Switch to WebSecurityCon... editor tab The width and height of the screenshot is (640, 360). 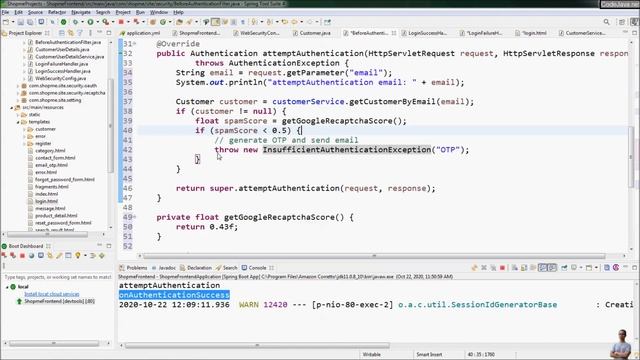[256, 33]
